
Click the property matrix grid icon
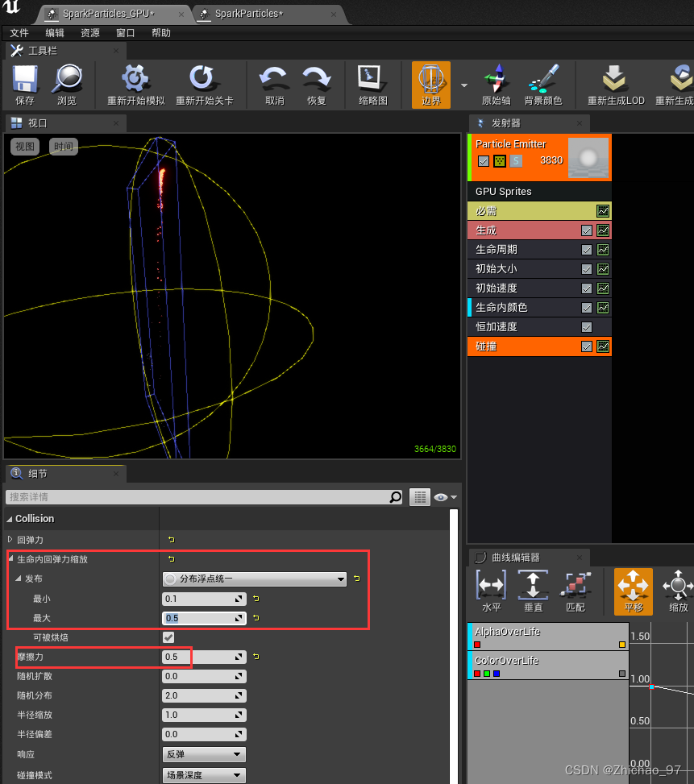point(420,497)
